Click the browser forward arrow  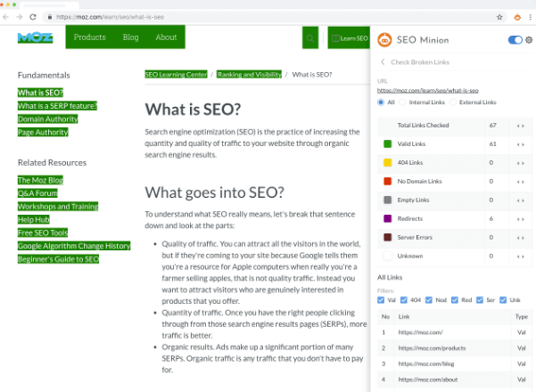tap(19, 17)
